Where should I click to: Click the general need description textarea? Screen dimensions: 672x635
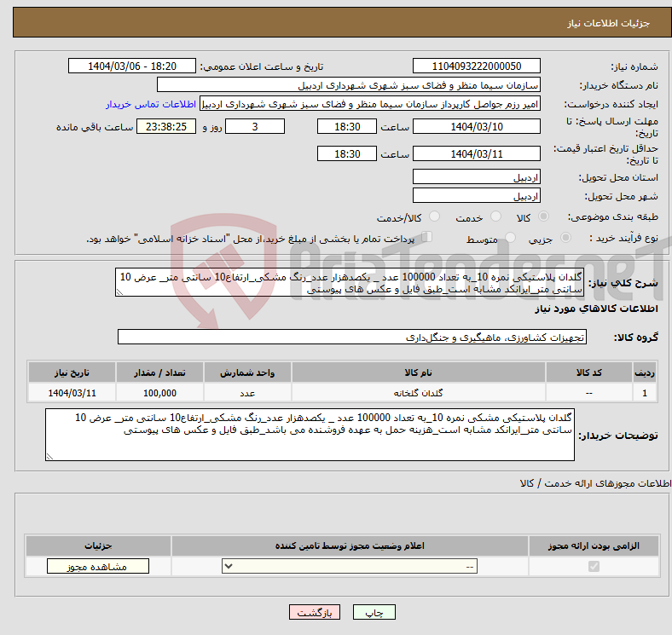[x=350, y=282]
